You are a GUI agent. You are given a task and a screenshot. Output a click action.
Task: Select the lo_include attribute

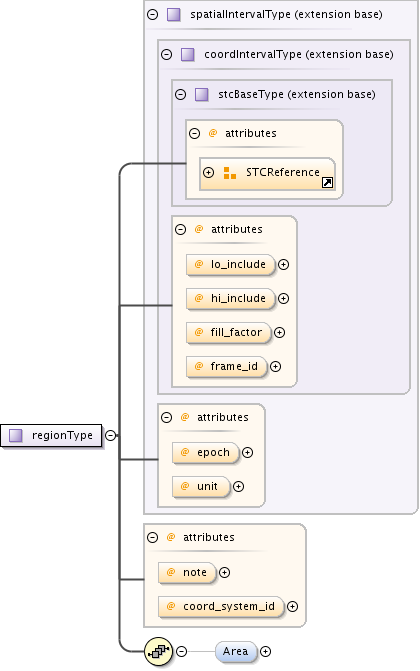230,264
